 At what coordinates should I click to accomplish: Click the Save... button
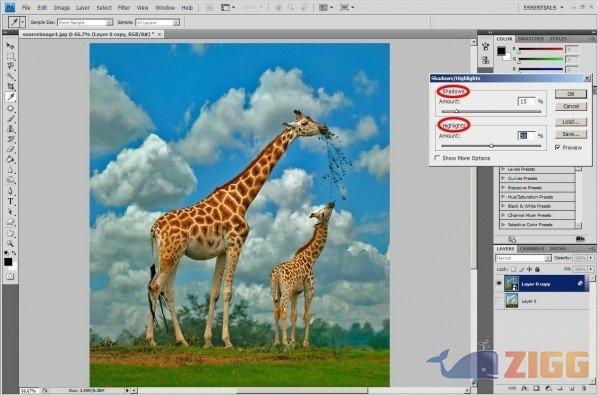coord(571,134)
